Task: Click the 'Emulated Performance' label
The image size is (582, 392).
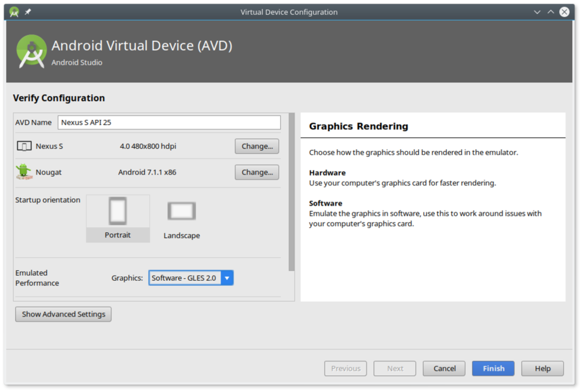Action: [37, 278]
